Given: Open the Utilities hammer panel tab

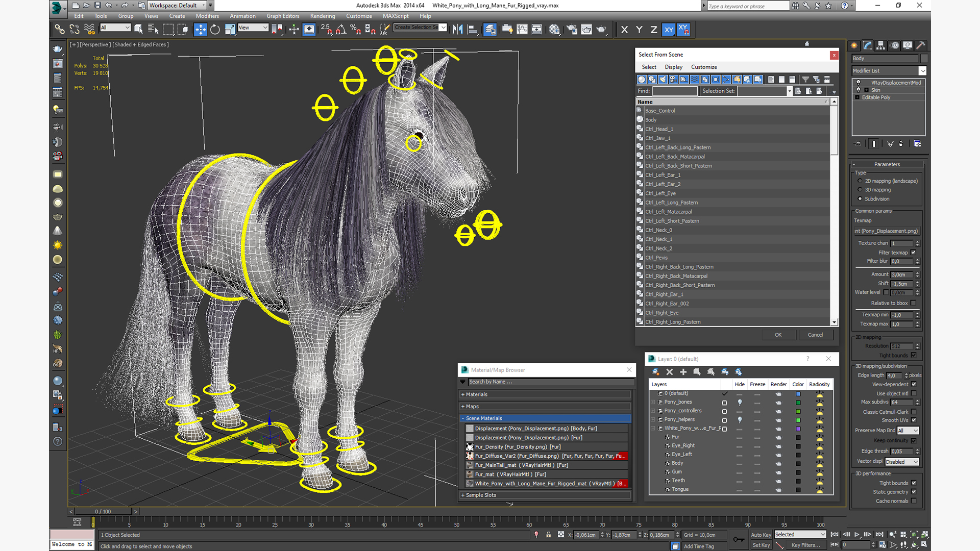Looking at the screenshot, I should [x=921, y=45].
